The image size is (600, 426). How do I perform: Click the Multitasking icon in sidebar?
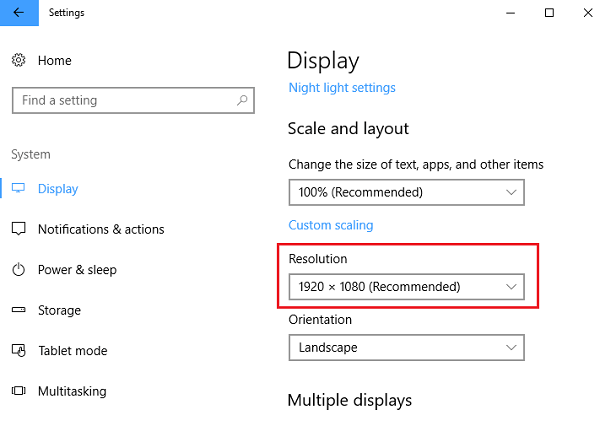click(x=18, y=391)
